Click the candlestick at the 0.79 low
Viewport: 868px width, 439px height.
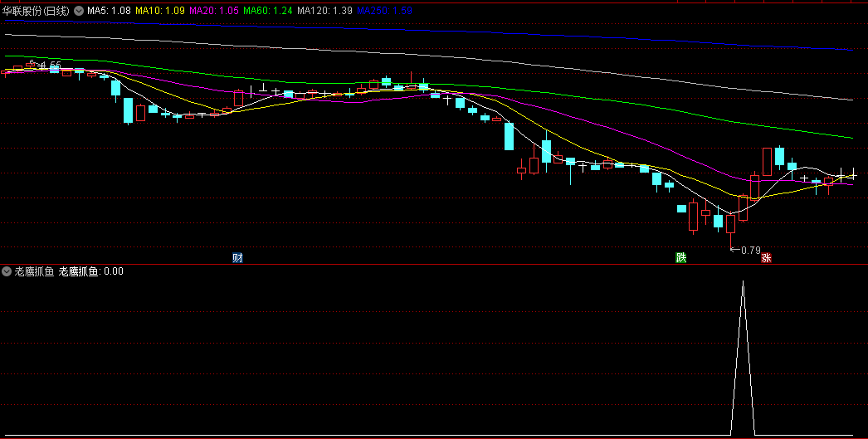coord(731,224)
